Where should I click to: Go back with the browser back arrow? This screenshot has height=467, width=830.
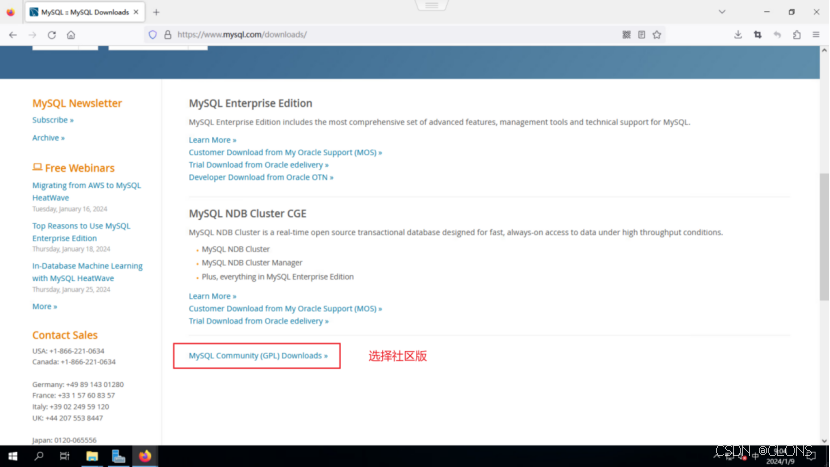click(x=13, y=35)
